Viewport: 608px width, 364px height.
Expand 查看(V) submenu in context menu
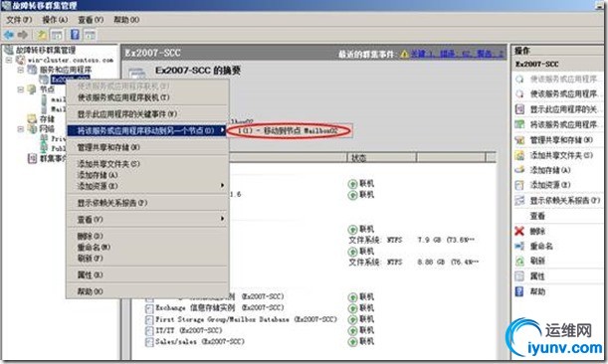147,220
